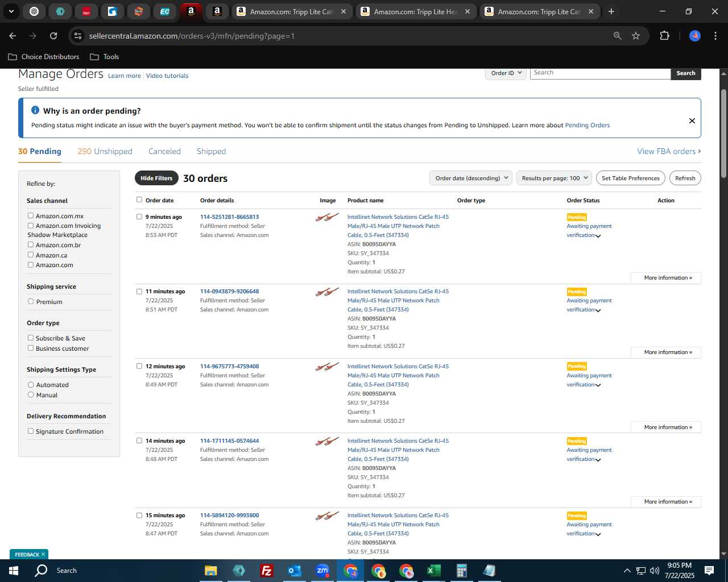Open Excel from the taskbar
Image resolution: width=728 pixels, height=582 pixels.
(x=433, y=571)
